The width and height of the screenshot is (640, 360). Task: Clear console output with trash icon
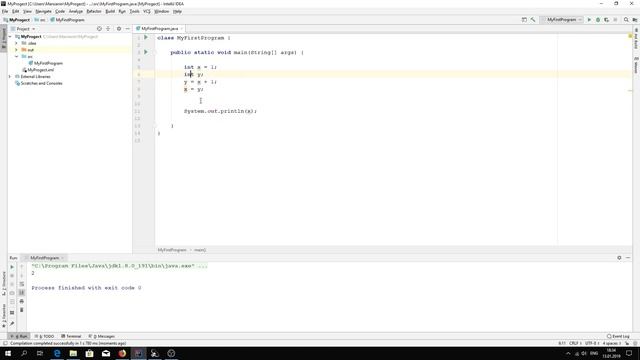(22, 310)
